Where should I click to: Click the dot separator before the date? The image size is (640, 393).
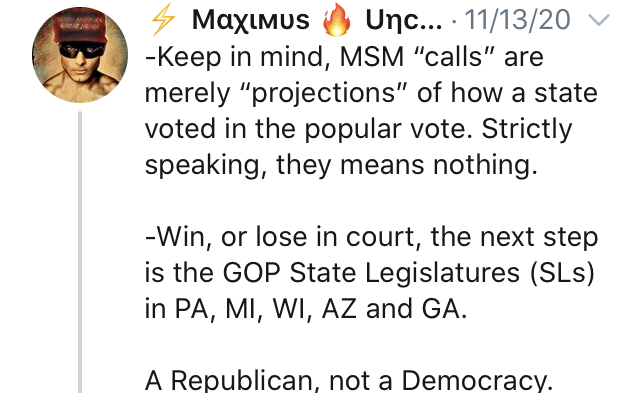point(454,21)
